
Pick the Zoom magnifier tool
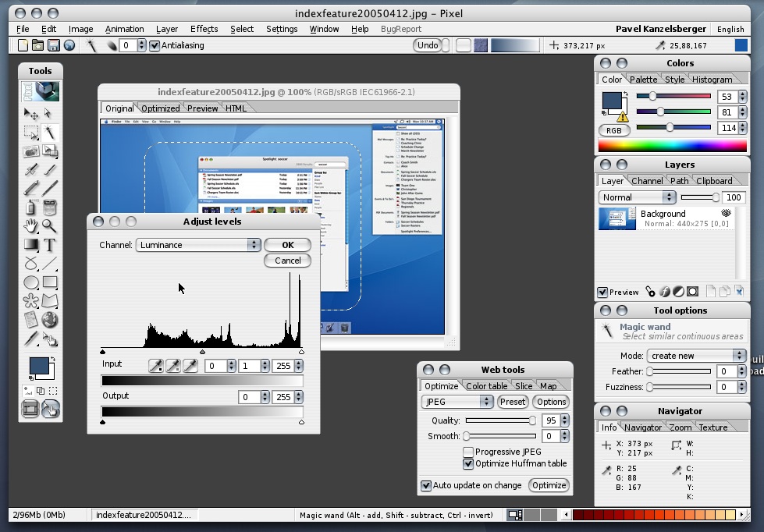[49, 226]
